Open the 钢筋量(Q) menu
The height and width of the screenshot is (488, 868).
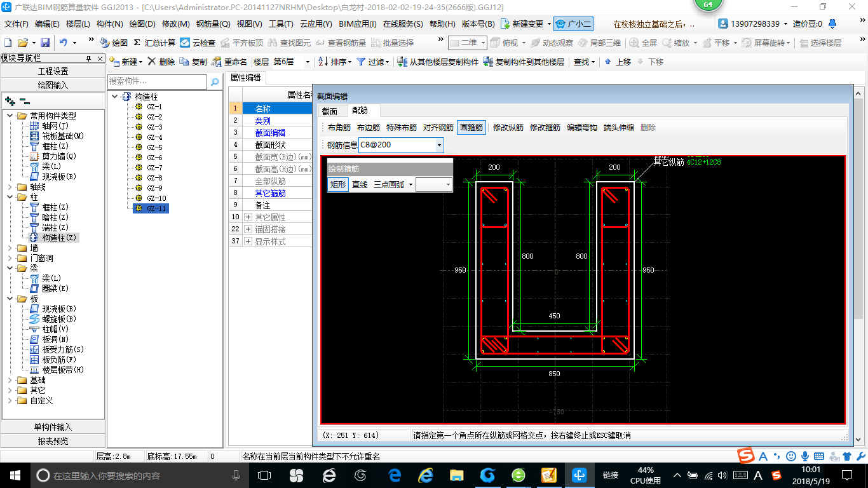tap(213, 24)
